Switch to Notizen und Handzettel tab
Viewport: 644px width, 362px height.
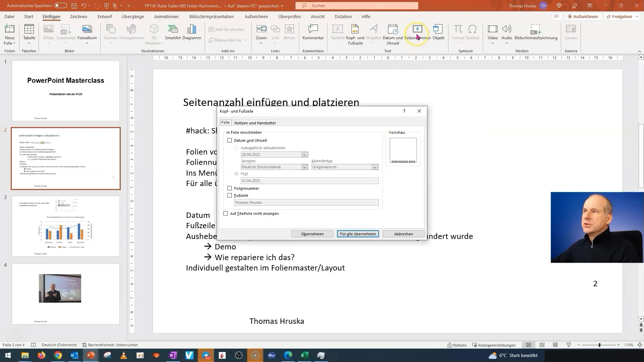(255, 122)
